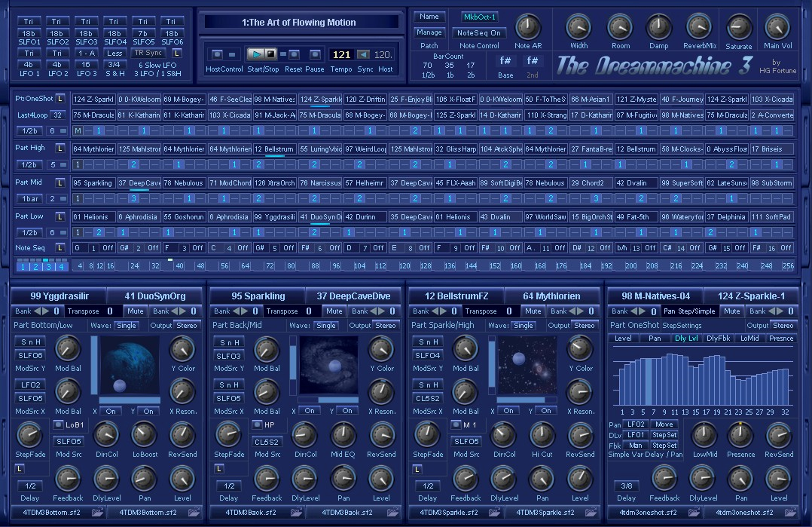Open folder icon under 124 Z-Sparkle-1 soundfont

tap(791, 513)
